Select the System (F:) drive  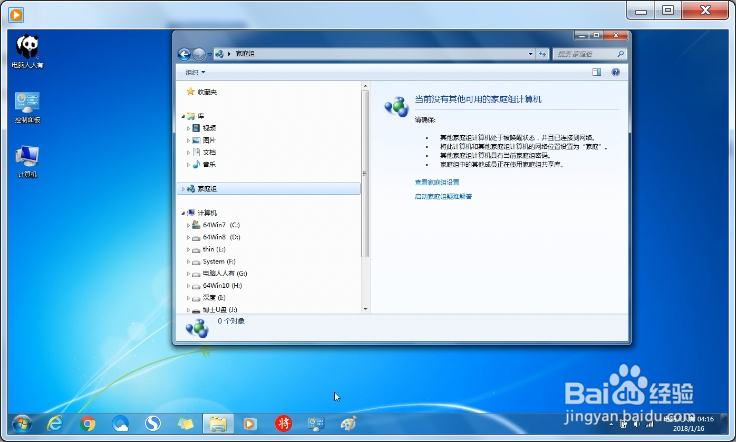coord(219,261)
